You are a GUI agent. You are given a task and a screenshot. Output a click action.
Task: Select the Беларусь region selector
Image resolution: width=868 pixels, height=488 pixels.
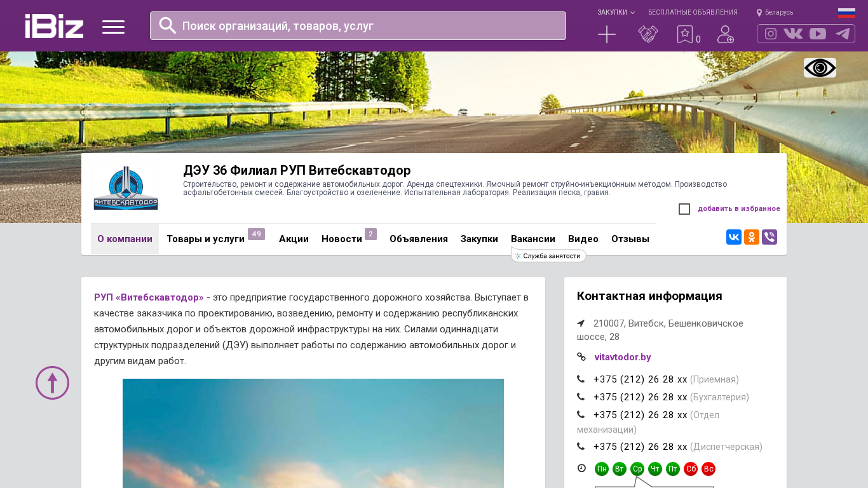point(775,12)
